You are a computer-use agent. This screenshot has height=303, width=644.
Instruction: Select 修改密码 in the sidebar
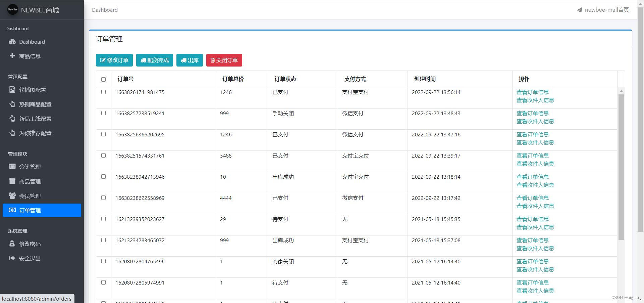[42, 244]
